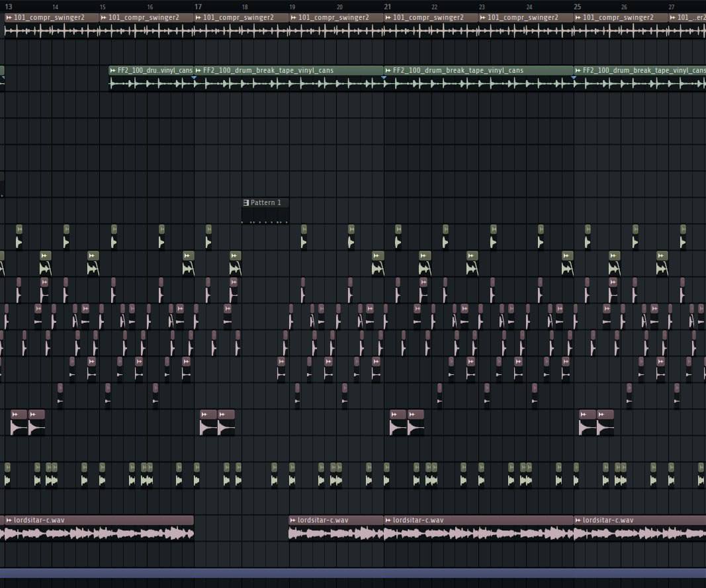Jump to bar 17 on the timeline ruler
This screenshot has width=706, height=588.
198,7
